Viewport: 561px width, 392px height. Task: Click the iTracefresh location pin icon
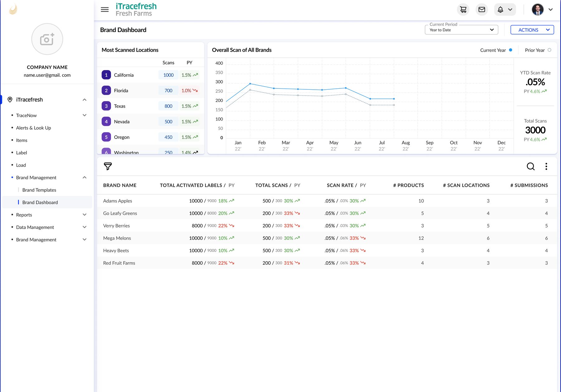click(x=10, y=100)
